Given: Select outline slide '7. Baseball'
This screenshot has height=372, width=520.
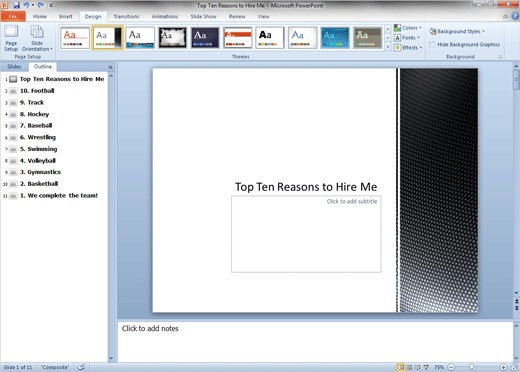Looking at the screenshot, I should [36, 125].
